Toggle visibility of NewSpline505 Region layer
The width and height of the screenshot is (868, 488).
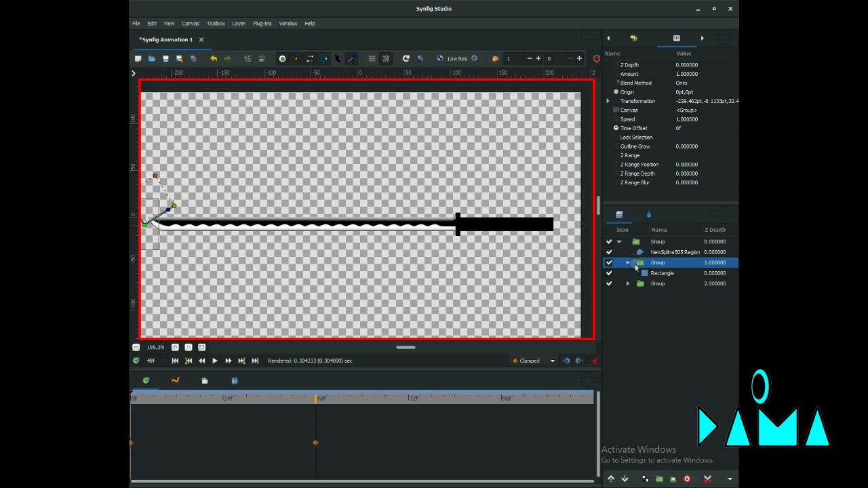[609, 252]
